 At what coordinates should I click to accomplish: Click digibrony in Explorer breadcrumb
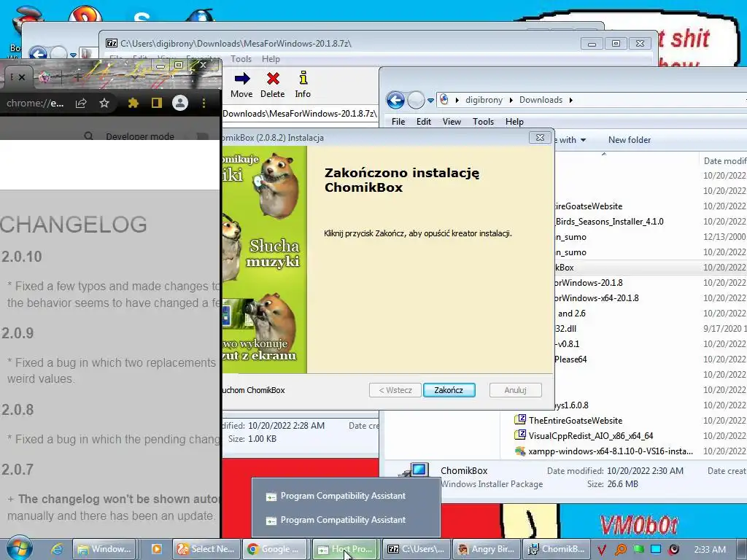pyautogui.click(x=484, y=100)
